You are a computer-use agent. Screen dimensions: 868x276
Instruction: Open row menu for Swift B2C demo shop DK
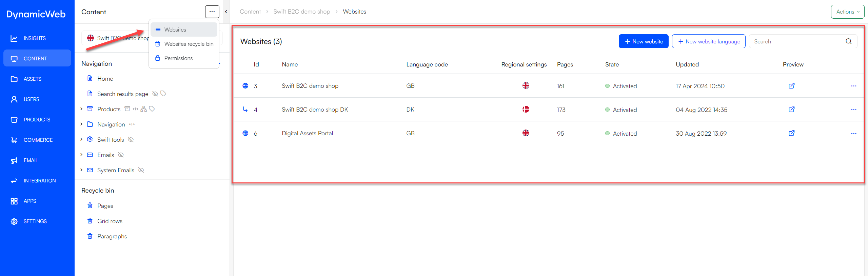(853, 110)
